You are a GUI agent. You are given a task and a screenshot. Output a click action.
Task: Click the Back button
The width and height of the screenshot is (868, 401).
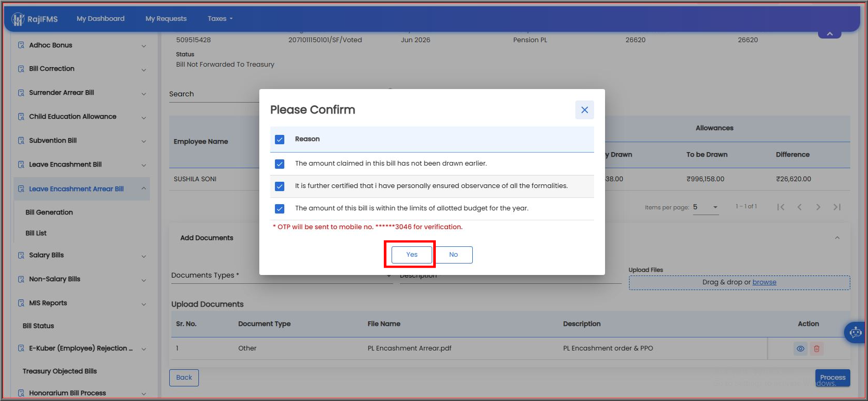pyautogui.click(x=184, y=378)
